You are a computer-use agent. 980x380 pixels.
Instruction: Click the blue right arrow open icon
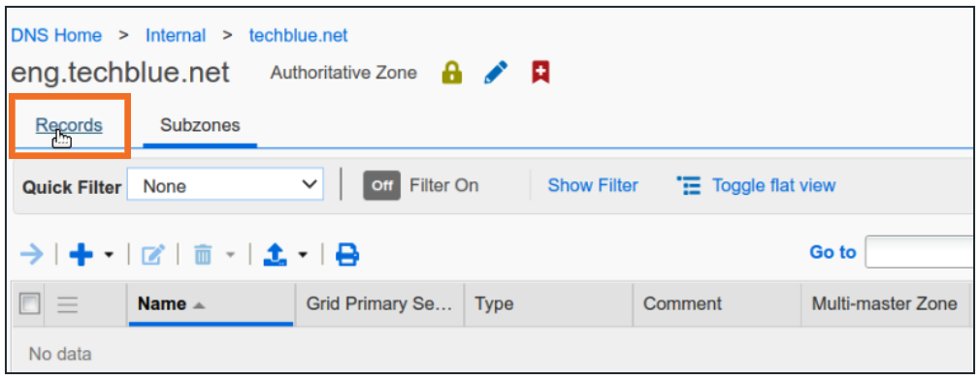32,254
